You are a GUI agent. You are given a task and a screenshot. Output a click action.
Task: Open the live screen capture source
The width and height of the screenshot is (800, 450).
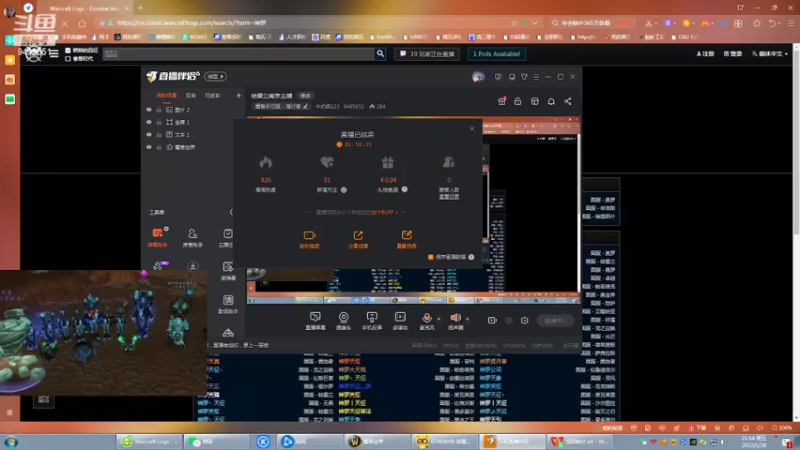click(x=315, y=320)
